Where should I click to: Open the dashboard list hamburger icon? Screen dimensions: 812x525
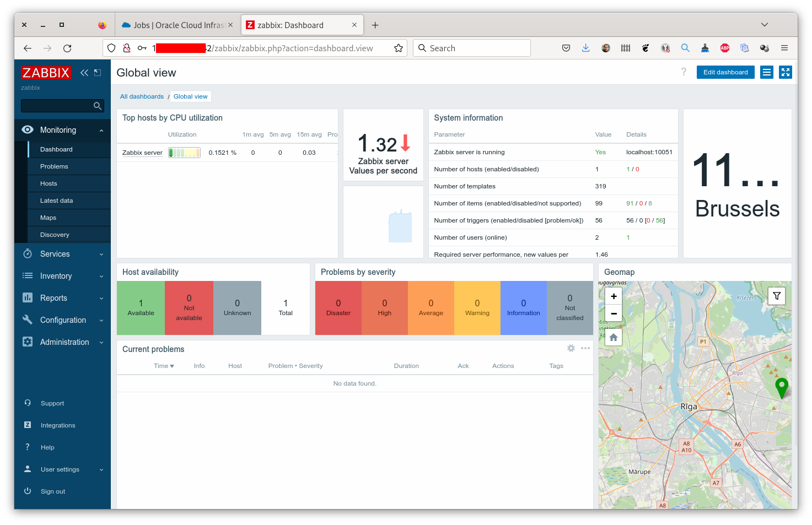[x=766, y=72]
